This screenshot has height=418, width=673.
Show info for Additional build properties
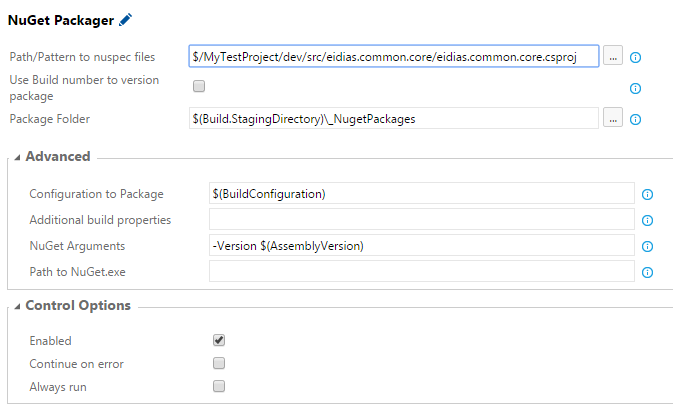click(x=647, y=220)
